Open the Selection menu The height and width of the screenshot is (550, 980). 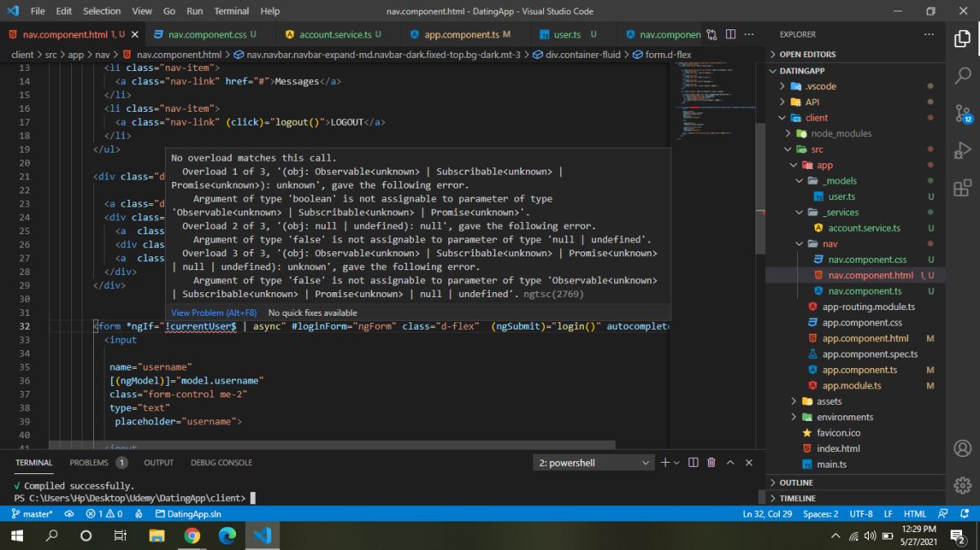(x=102, y=11)
